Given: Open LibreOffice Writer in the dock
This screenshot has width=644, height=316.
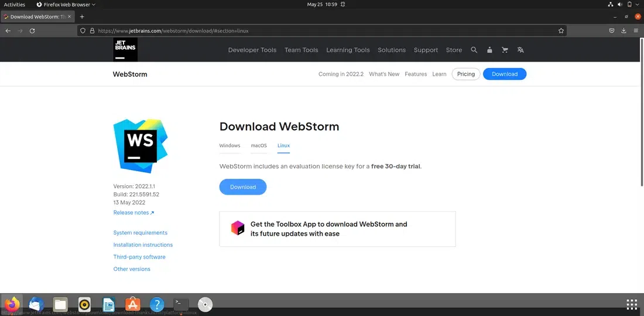Looking at the screenshot, I should (x=108, y=304).
